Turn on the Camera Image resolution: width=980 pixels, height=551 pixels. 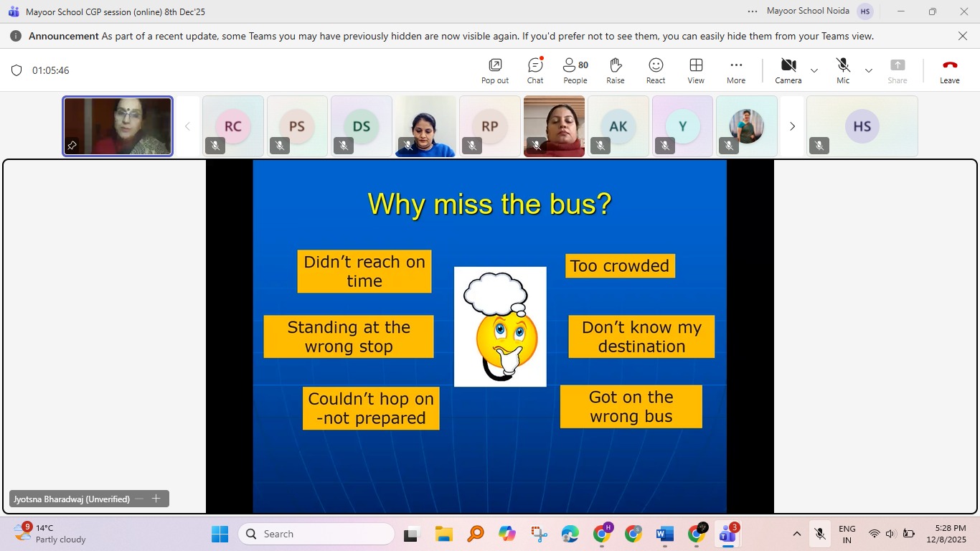pyautogui.click(x=788, y=70)
